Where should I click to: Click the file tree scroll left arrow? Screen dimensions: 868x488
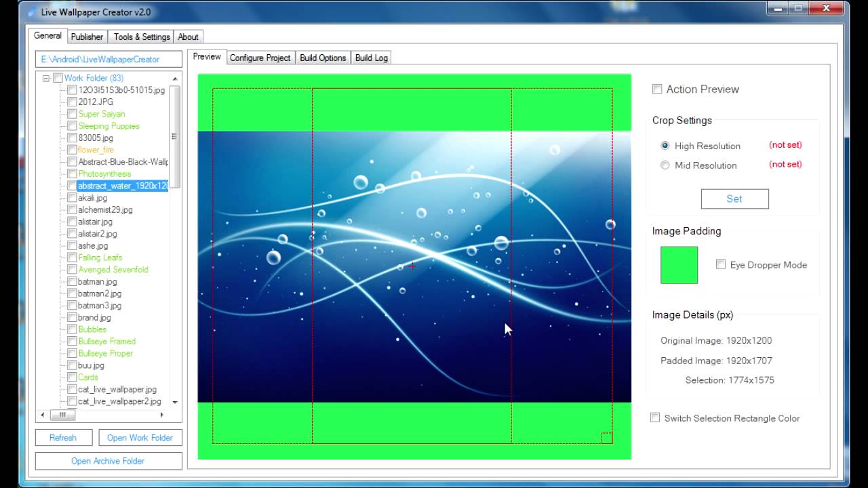pyautogui.click(x=43, y=414)
